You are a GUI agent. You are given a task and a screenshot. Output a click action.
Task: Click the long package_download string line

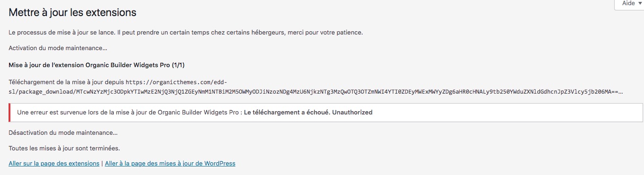coord(316,91)
